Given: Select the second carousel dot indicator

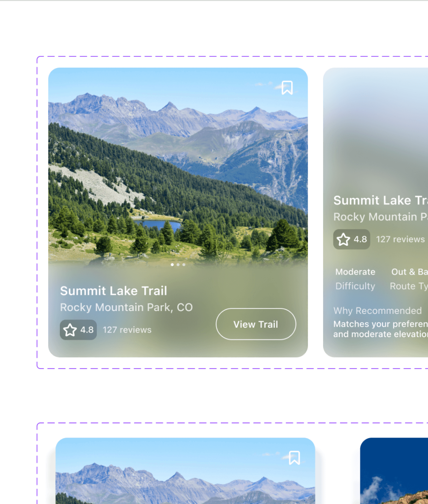Looking at the screenshot, I should (178, 265).
